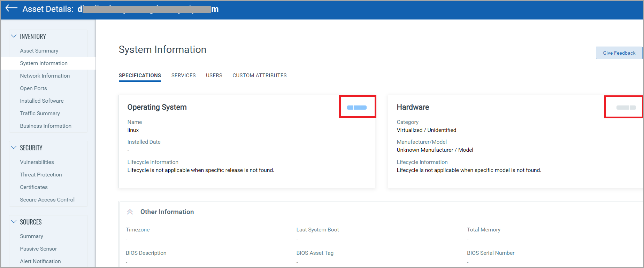Go to Threat Protection page

click(x=41, y=175)
